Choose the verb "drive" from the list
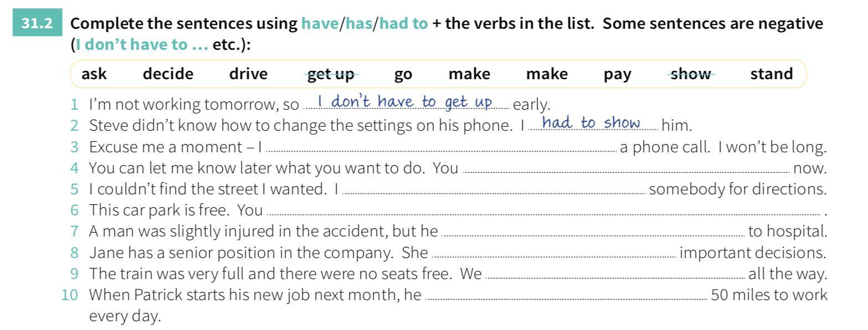Image resolution: width=868 pixels, height=330 pixels. pyautogui.click(x=248, y=74)
